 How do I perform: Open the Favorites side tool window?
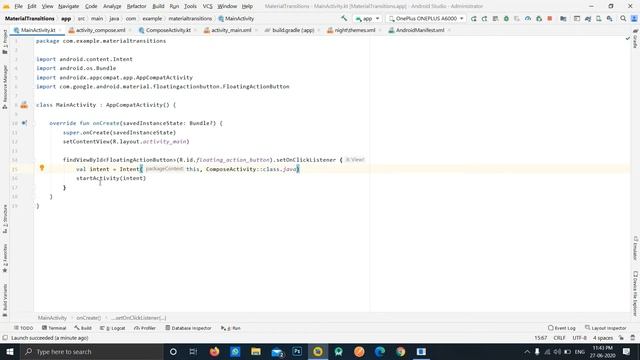click(x=5, y=258)
